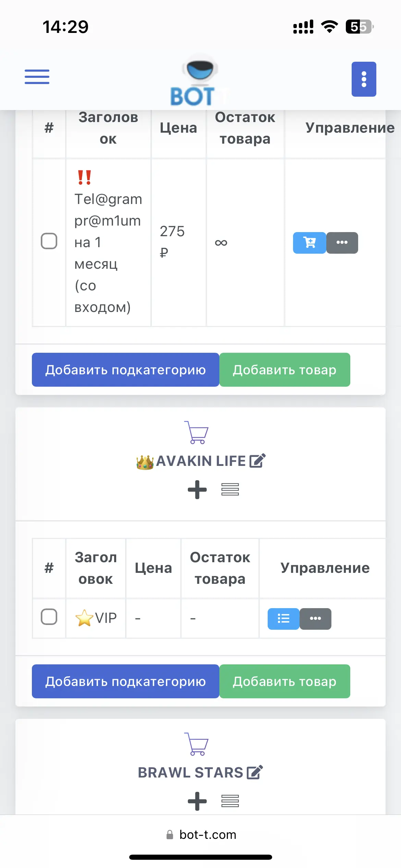This screenshot has width=401, height=868.
Task: Edit the BRAWL STARS category name
Action: coord(255,772)
